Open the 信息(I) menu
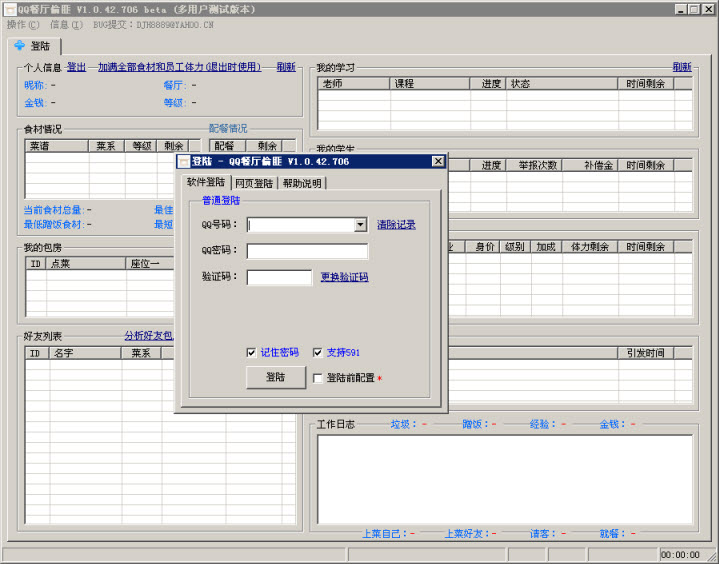This screenshot has height=564, width=719. coord(66,25)
